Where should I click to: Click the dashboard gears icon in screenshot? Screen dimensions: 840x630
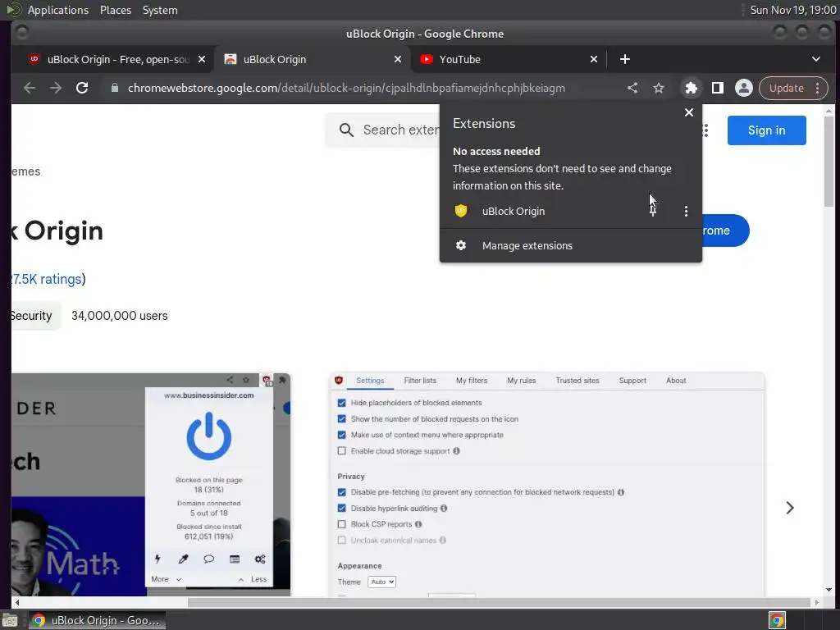point(260,559)
